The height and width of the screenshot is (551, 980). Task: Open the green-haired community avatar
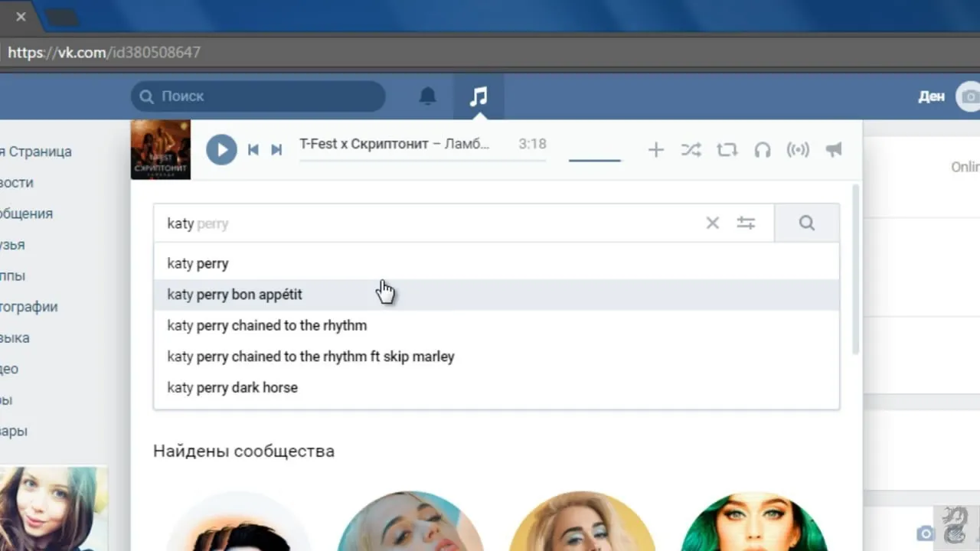[x=754, y=522]
